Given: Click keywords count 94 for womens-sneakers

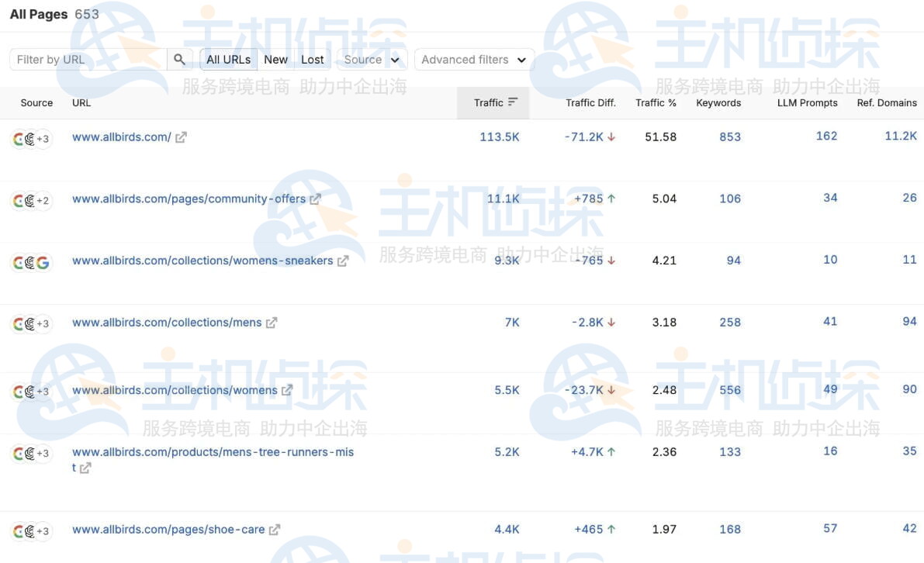Looking at the screenshot, I should [734, 261].
